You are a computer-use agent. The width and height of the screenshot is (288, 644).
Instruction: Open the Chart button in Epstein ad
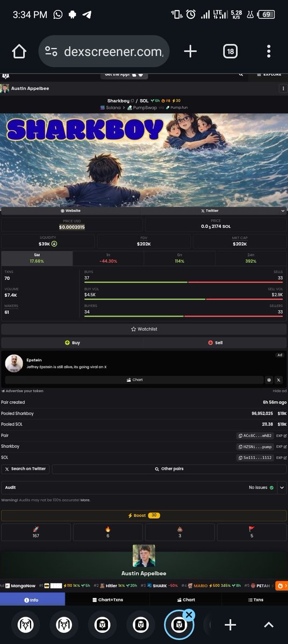click(x=134, y=380)
